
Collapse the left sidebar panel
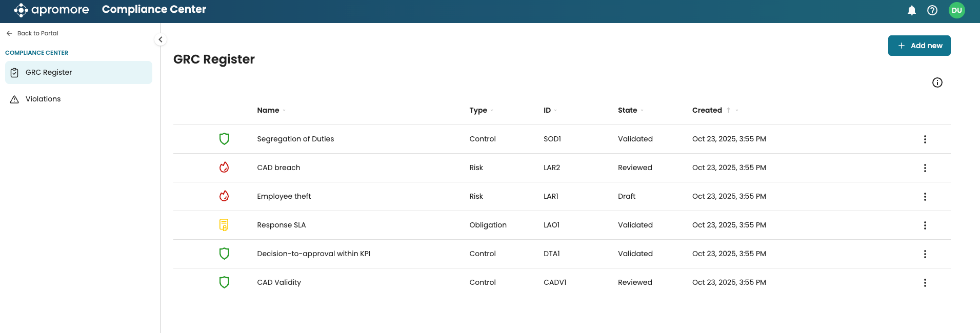161,39
